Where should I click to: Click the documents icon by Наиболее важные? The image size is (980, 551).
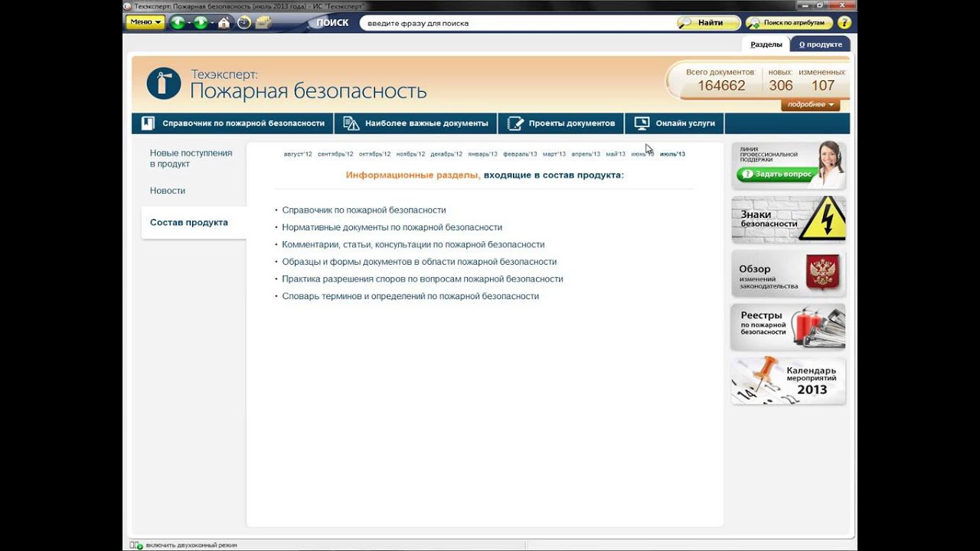click(351, 123)
